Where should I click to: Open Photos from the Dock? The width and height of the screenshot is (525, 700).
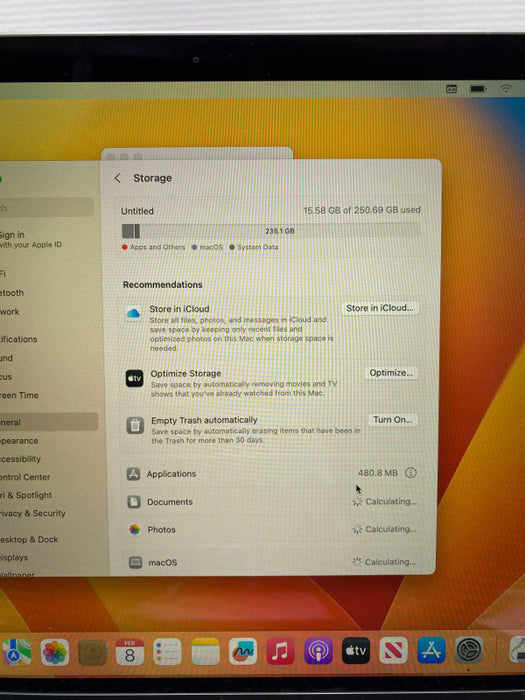[55, 652]
